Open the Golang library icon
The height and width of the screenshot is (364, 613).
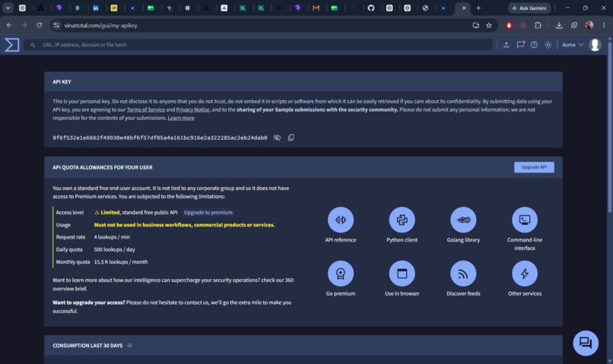[x=463, y=220]
